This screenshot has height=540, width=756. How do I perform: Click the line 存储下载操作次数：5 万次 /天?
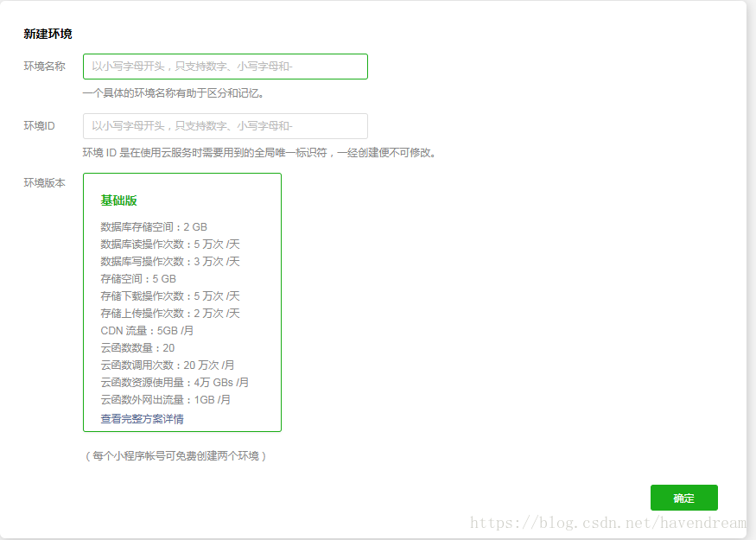(170, 296)
